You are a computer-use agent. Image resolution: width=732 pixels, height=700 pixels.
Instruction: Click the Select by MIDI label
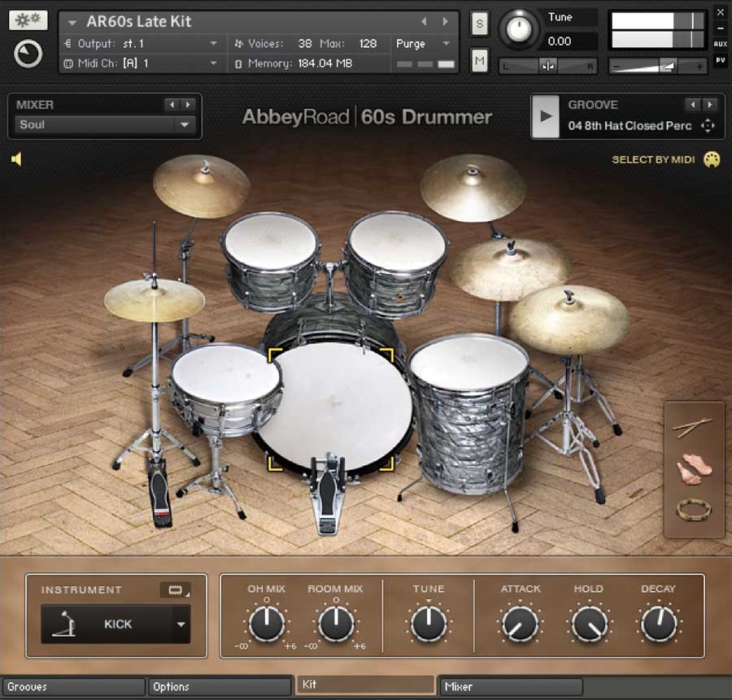(653, 159)
